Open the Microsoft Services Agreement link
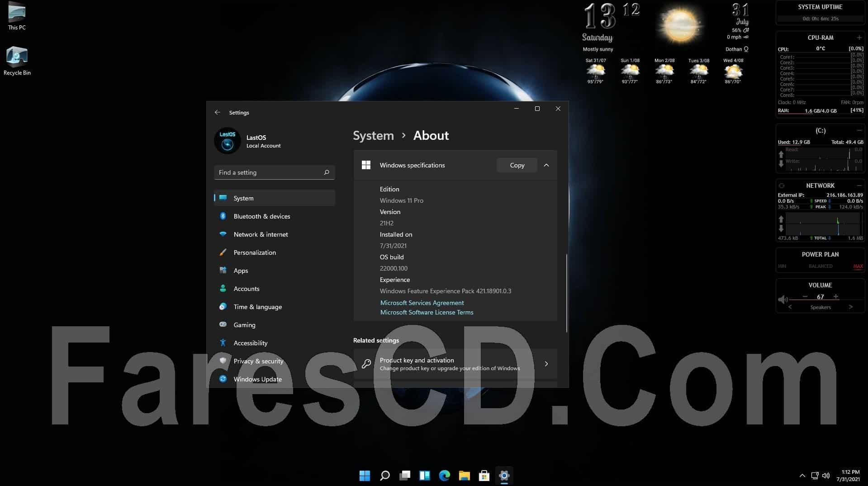 tap(422, 303)
